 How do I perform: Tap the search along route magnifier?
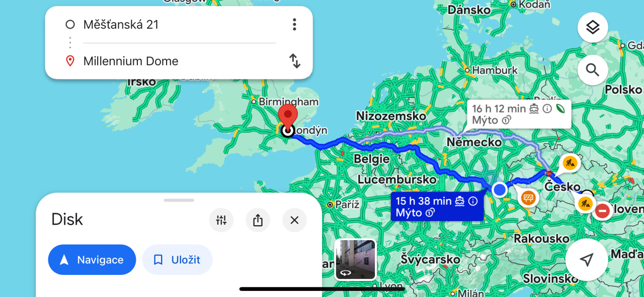point(593,70)
